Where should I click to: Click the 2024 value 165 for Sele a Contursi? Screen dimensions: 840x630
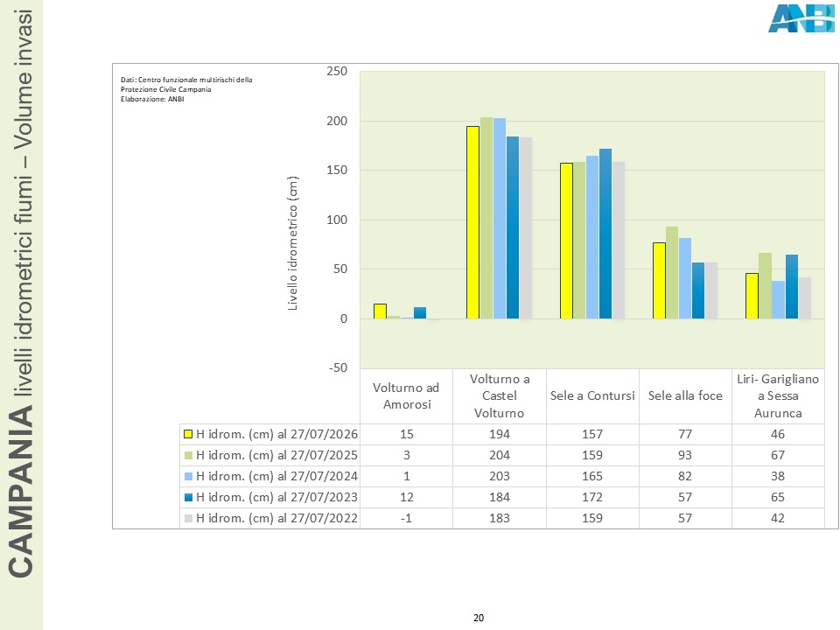click(x=592, y=476)
